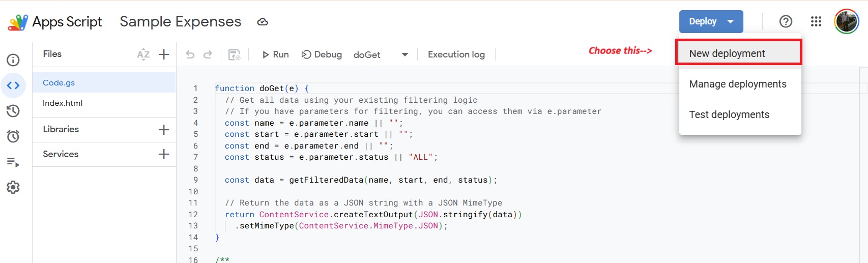Open the Execution log
This screenshot has width=868, height=263.
coord(456,54)
